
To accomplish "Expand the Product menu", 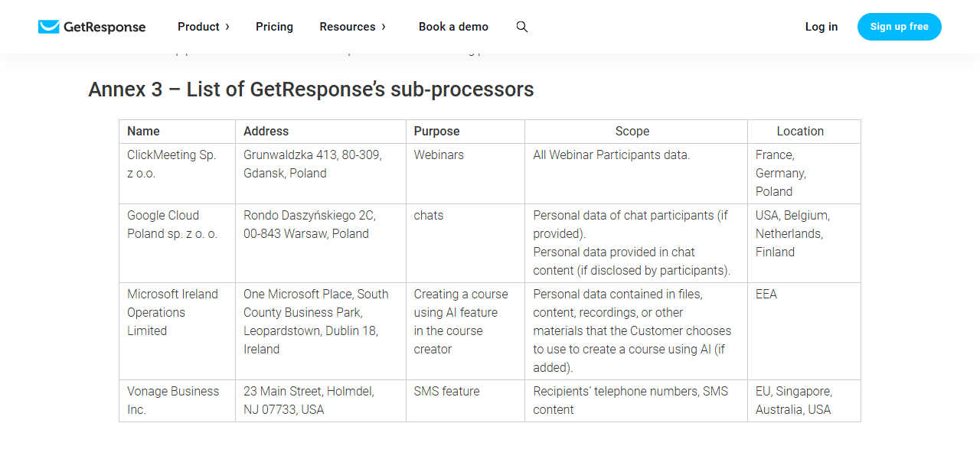I will (204, 27).
